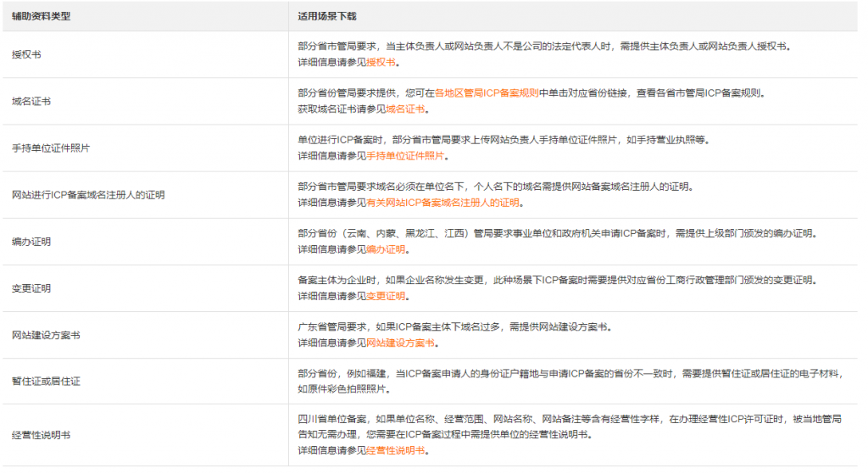Click the 手持单位证件照片 row label in first column
Screen dimensions: 868x474
pyautogui.click(x=51, y=148)
